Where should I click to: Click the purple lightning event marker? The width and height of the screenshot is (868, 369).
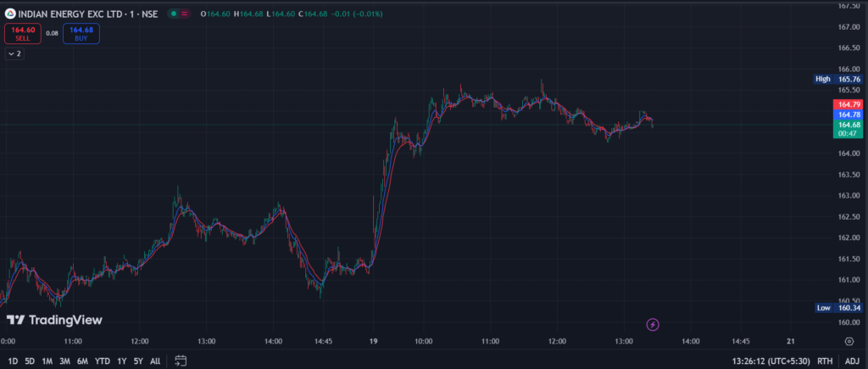tap(653, 325)
